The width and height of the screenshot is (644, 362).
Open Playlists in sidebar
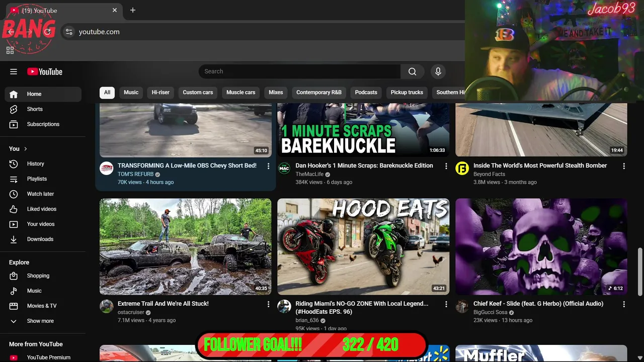tap(43, 179)
